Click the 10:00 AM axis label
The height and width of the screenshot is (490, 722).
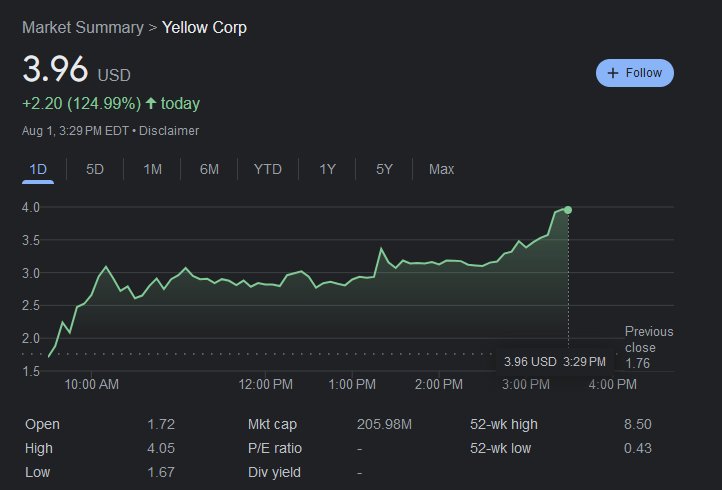coord(92,384)
